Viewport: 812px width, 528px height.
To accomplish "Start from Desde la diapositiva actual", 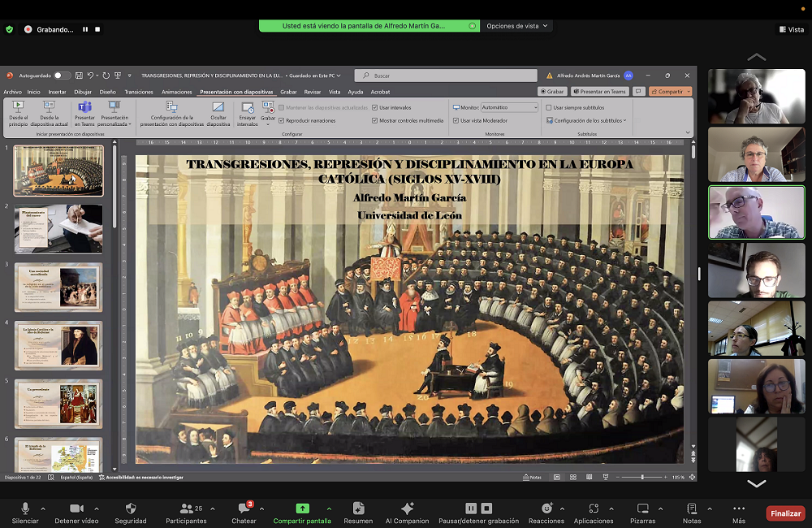I will tap(50, 114).
